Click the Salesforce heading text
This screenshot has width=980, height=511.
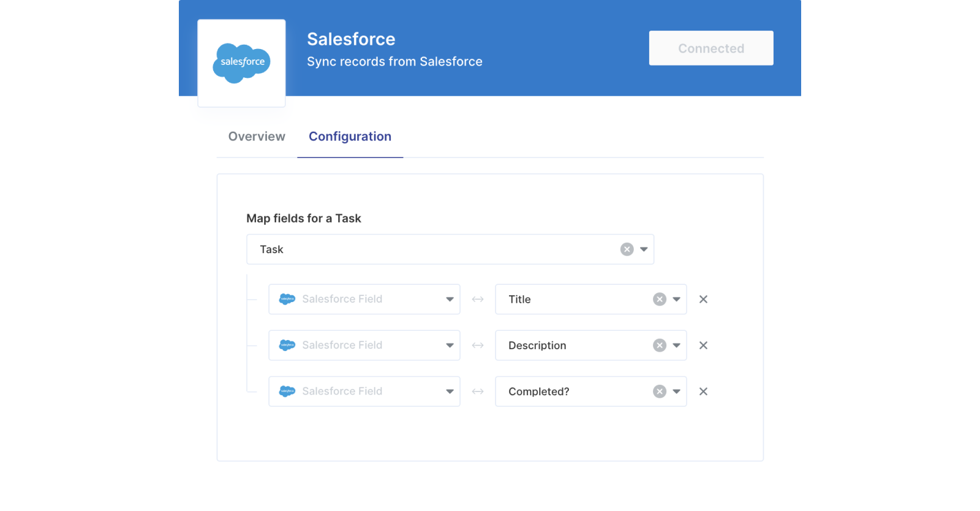pyautogui.click(x=351, y=39)
